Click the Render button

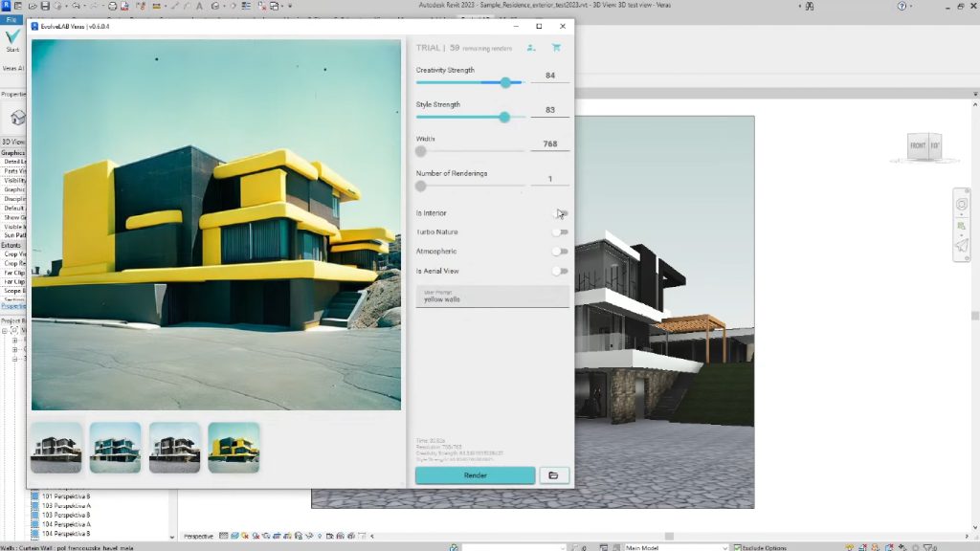pos(475,475)
